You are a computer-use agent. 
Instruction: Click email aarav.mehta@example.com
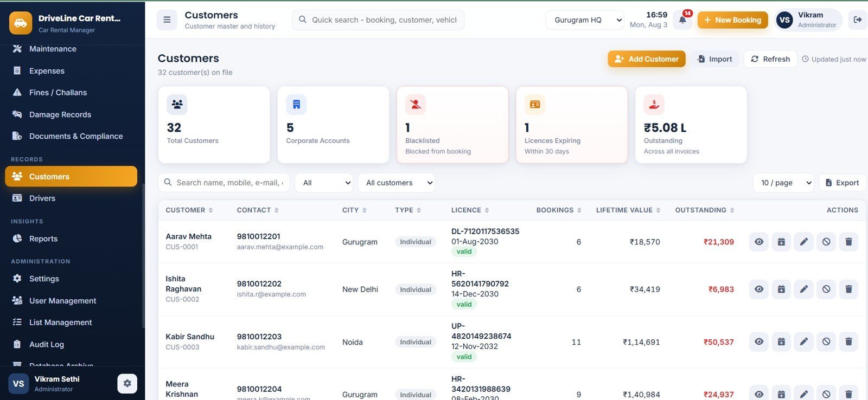click(x=280, y=247)
